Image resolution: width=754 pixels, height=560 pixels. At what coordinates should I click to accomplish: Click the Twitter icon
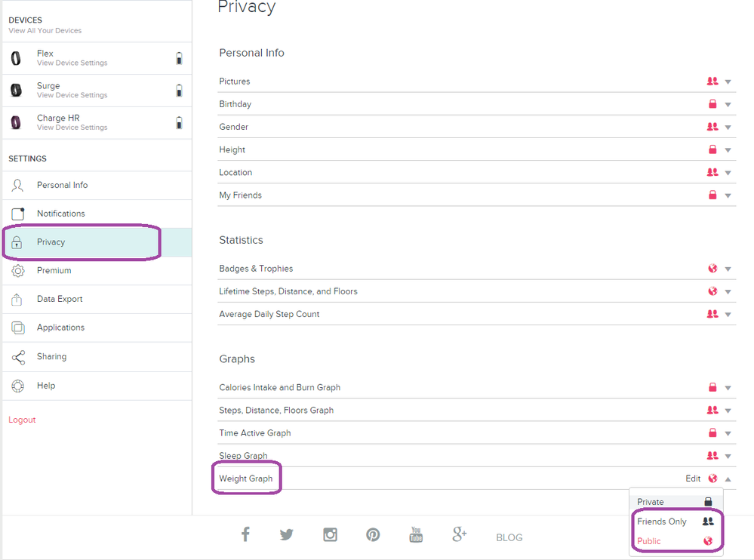pos(287,534)
